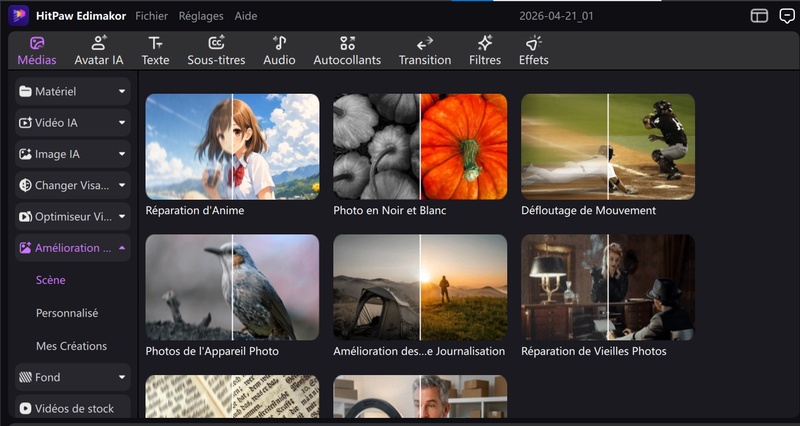Open the feedback chat bubble icon
Image resolution: width=800 pixels, height=426 pixels.
(787, 16)
